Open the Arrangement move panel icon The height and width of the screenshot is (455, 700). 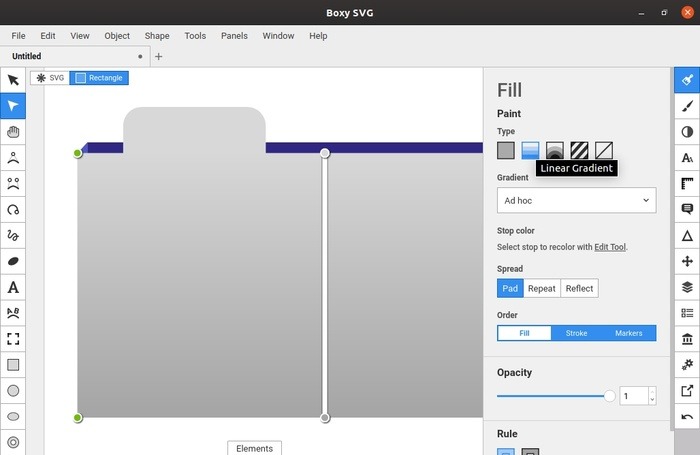(x=687, y=261)
